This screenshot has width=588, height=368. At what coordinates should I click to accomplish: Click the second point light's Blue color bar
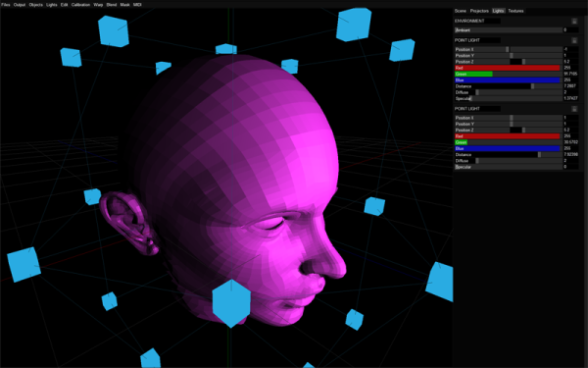[508, 149]
